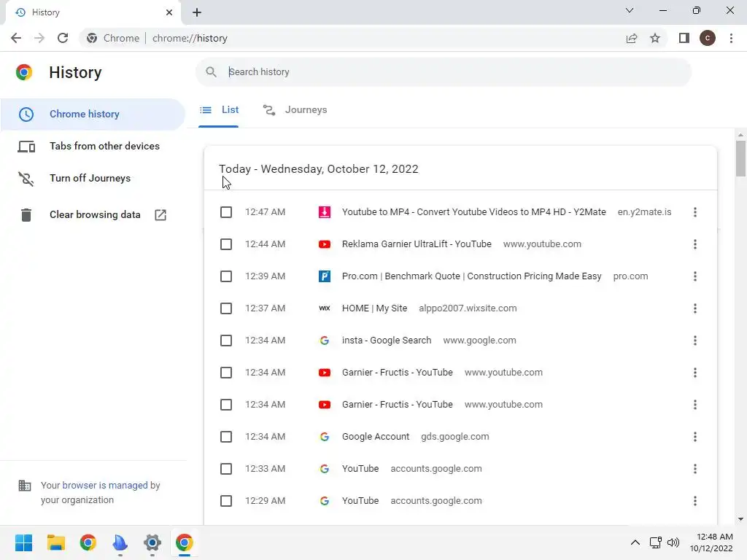This screenshot has height=560, width=747.
Task: Click the browser back arrow
Action: 16,38
